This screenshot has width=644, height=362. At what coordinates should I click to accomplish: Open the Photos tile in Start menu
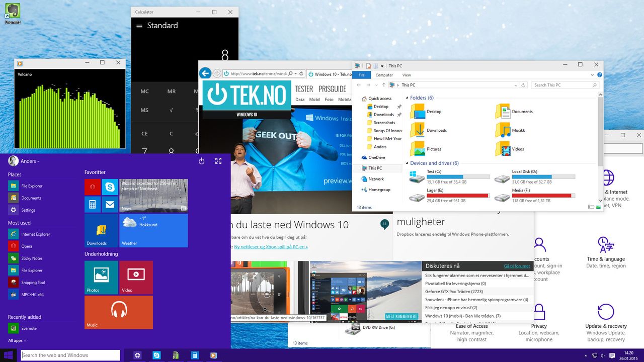coord(101,278)
